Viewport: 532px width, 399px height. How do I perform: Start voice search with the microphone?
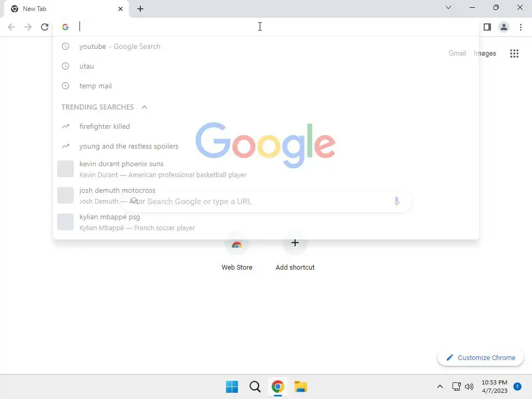tap(396, 201)
